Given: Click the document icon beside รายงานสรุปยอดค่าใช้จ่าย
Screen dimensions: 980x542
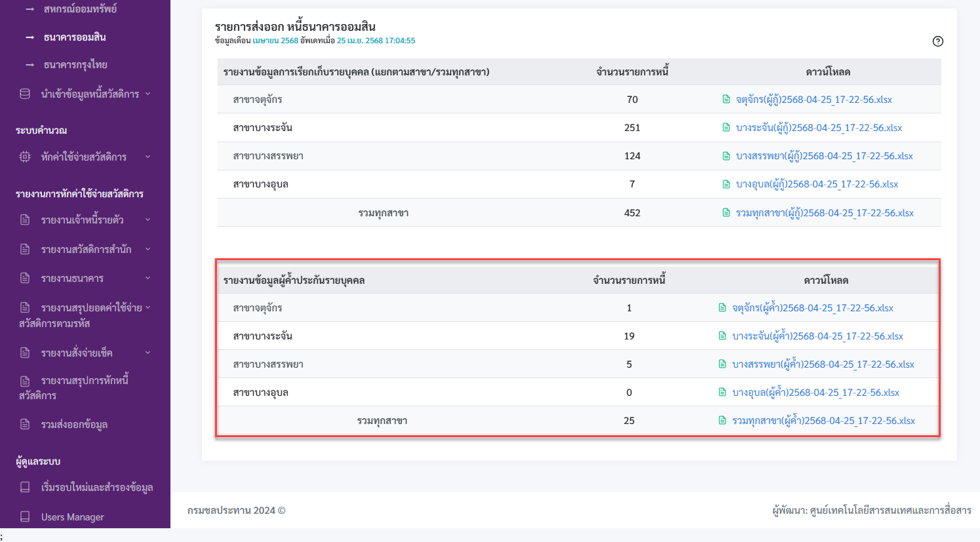Looking at the screenshot, I should (x=25, y=307).
